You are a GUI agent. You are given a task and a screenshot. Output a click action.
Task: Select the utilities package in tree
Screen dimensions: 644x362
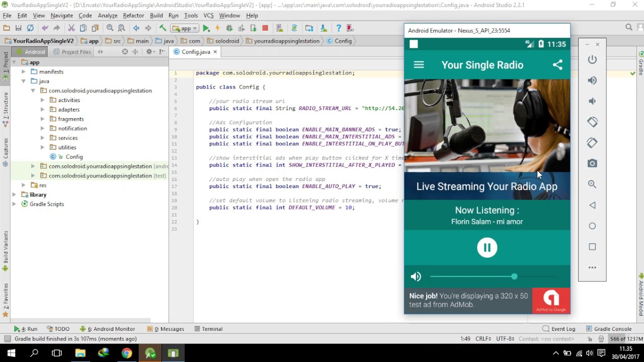(x=67, y=147)
